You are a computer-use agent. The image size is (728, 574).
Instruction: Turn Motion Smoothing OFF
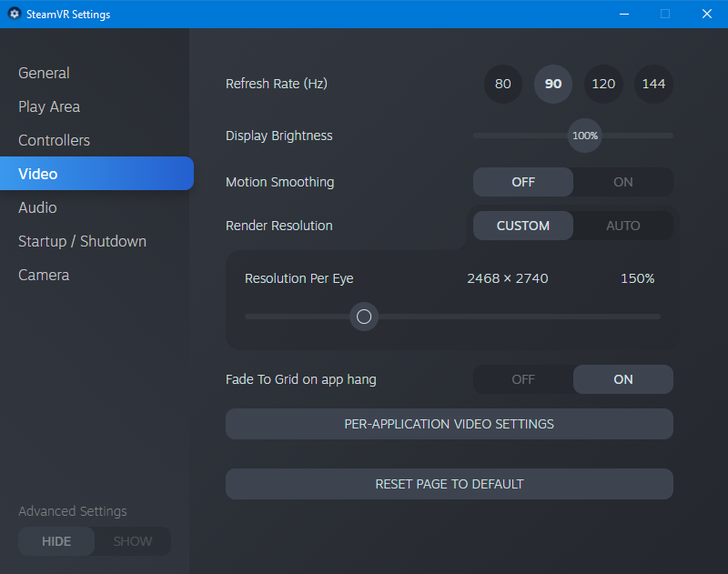(x=523, y=182)
